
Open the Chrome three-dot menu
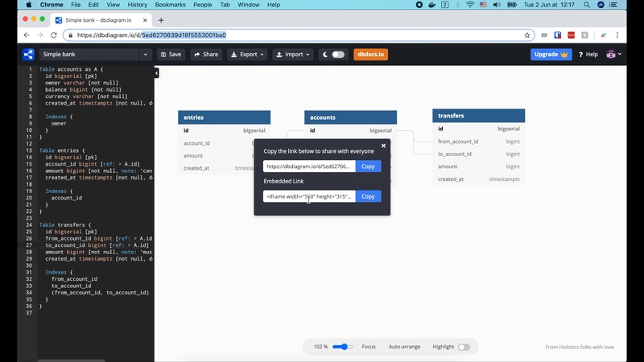(x=617, y=35)
